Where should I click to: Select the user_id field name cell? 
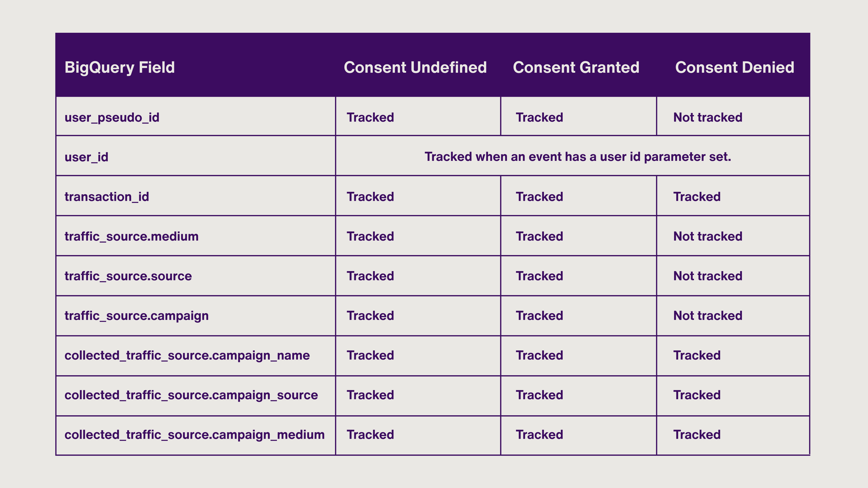click(86, 157)
